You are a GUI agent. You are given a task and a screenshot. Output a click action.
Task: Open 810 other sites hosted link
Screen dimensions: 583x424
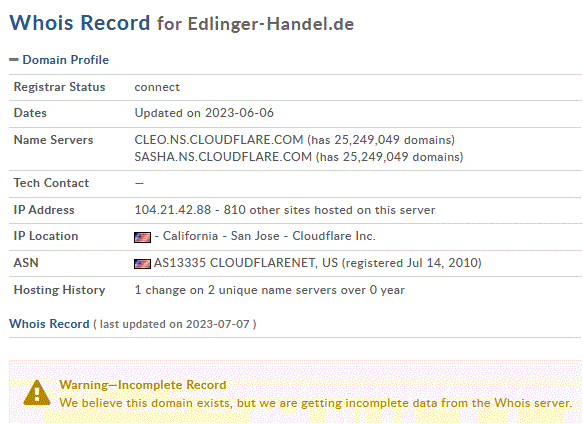pos(329,210)
